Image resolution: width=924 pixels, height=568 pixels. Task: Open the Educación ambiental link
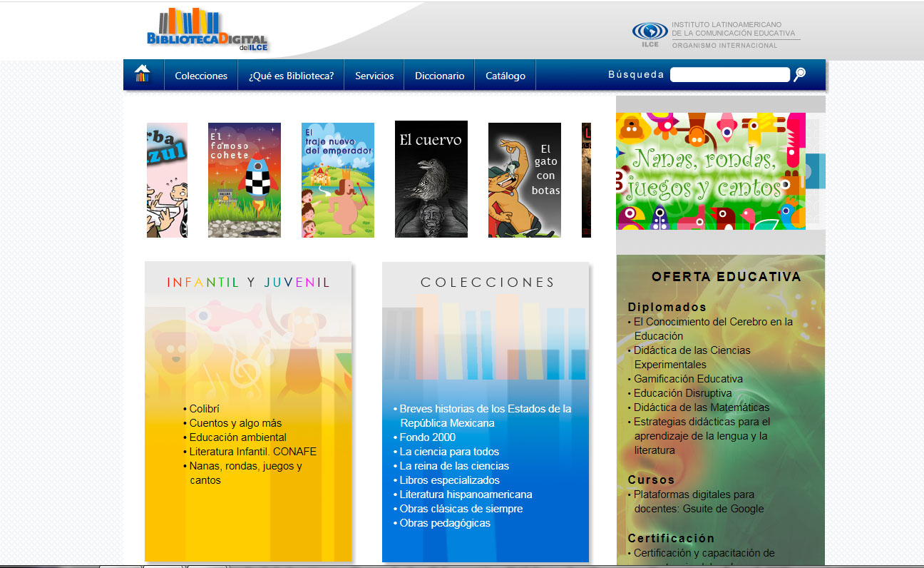pyautogui.click(x=237, y=437)
